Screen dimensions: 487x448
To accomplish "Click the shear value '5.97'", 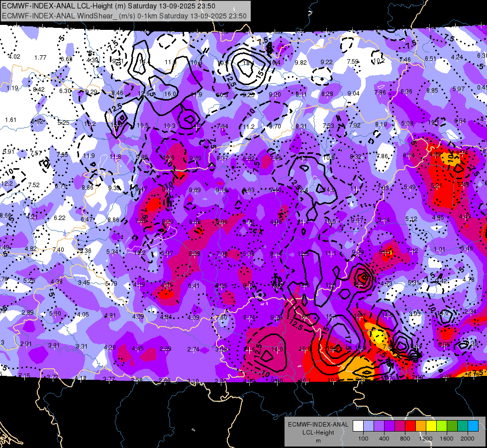I will [459, 89].
